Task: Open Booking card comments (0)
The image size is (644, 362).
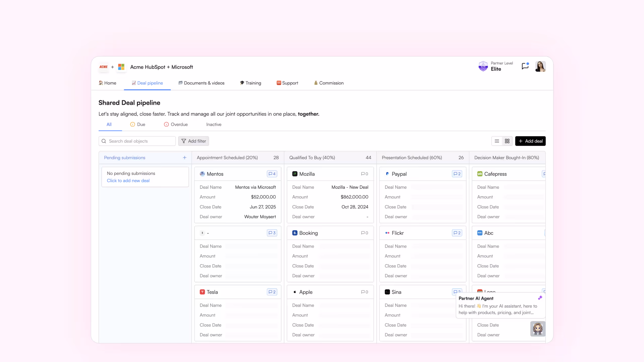Action: pyautogui.click(x=365, y=233)
